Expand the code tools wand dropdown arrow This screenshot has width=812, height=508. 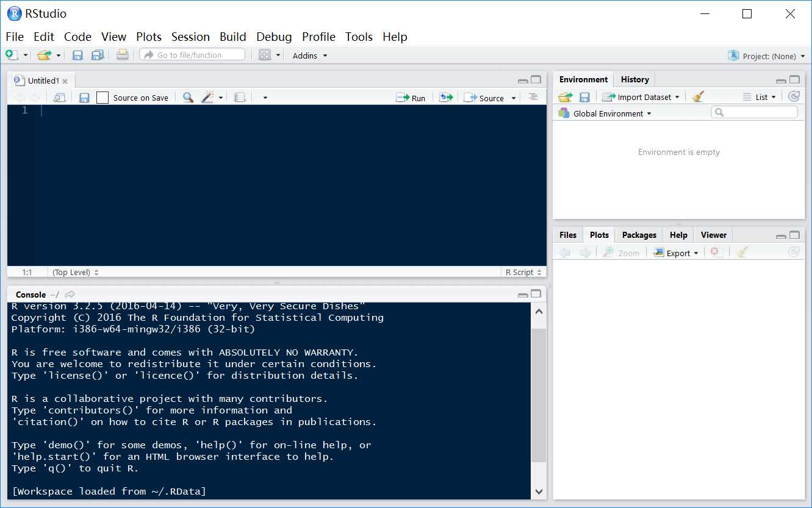221,98
